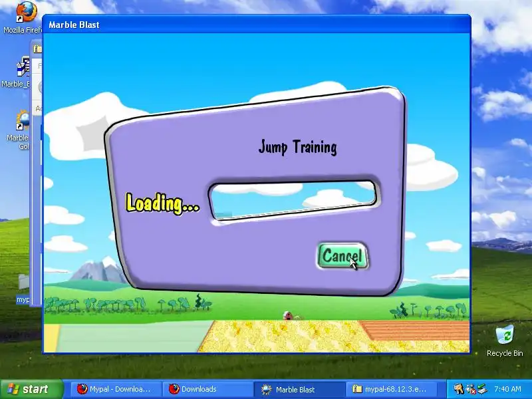Click the Jump Training level title text

[x=297, y=147]
